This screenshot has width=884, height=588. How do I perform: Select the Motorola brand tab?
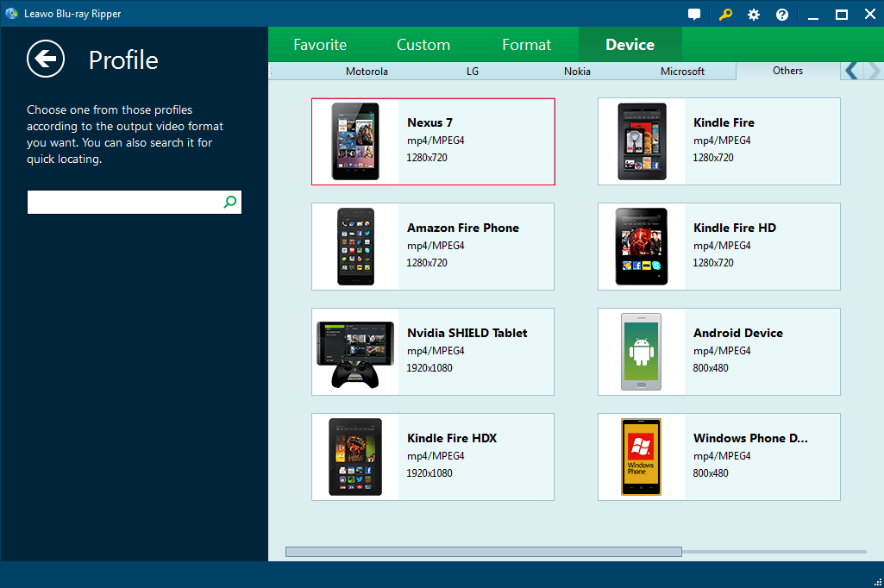[367, 72]
